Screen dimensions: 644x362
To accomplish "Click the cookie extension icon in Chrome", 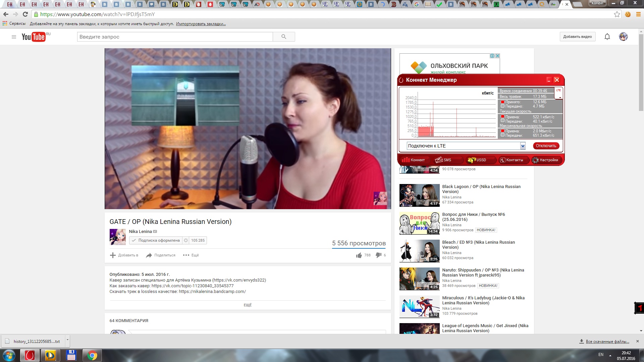I will (x=628, y=14).
